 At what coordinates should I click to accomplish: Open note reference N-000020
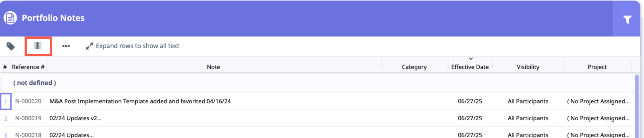click(x=28, y=101)
